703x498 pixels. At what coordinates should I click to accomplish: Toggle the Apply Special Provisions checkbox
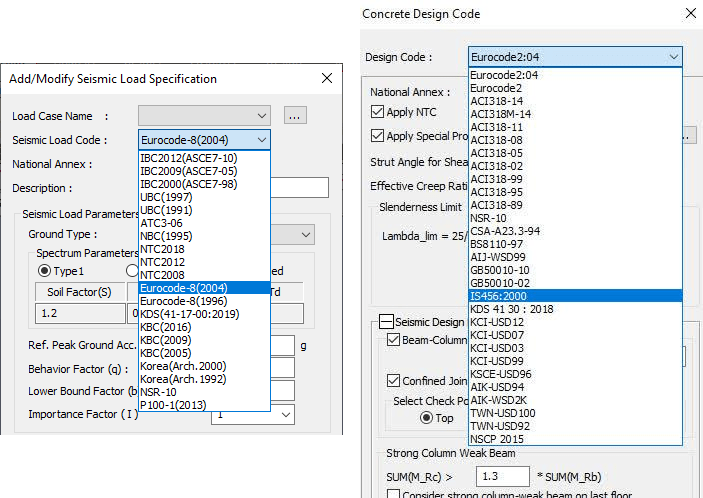378,136
